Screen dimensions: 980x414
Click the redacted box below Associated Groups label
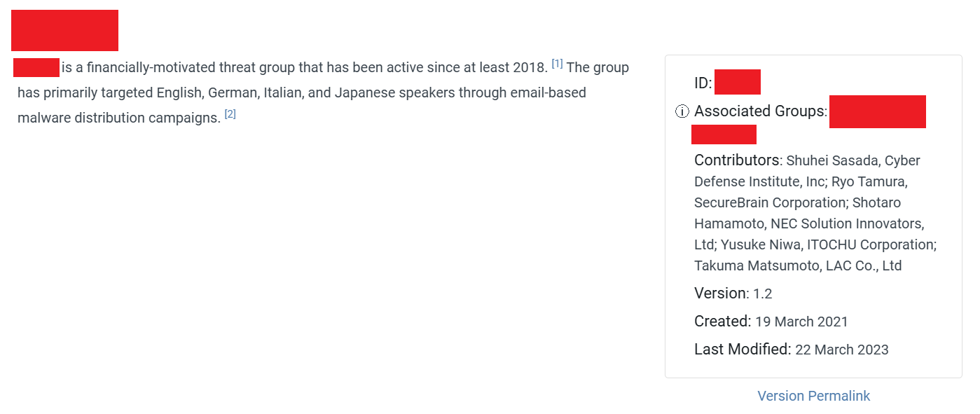724,134
